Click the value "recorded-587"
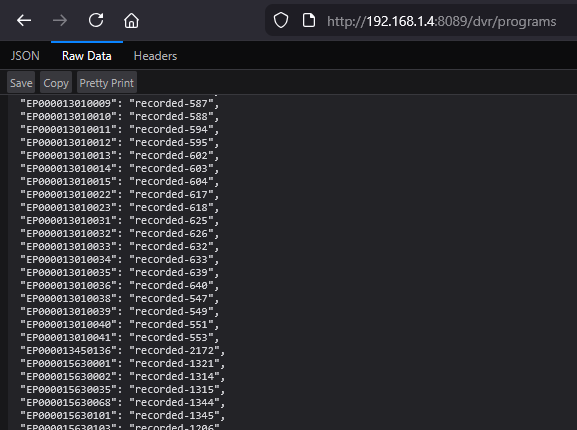577x430 pixels. pos(171,104)
